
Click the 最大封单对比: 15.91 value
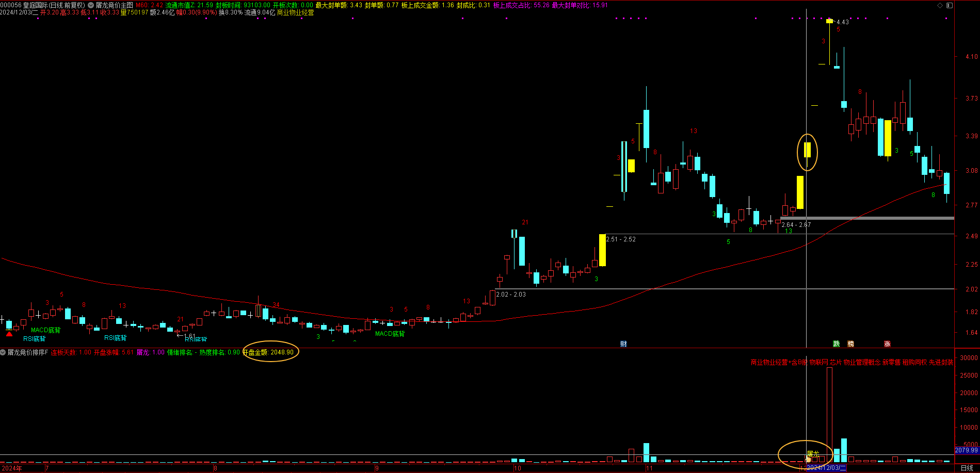pyautogui.click(x=580, y=5)
